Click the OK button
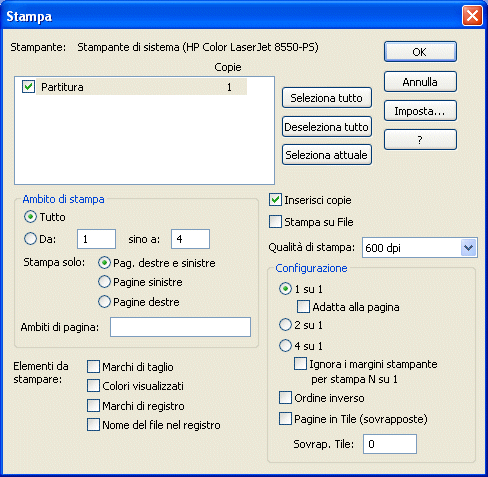This screenshot has height=477, width=488. pyautogui.click(x=420, y=52)
